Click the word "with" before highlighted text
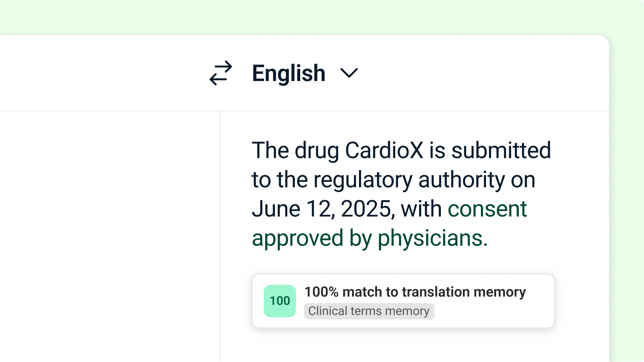644x362 pixels. tap(421, 209)
